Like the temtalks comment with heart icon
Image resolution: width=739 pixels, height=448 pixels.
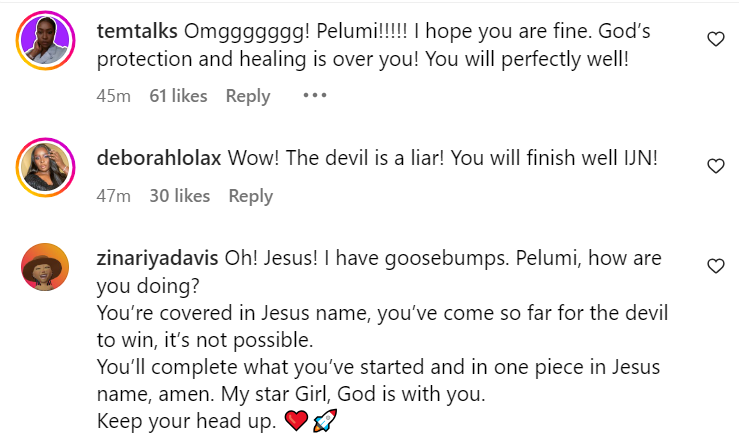coord(715,39)
